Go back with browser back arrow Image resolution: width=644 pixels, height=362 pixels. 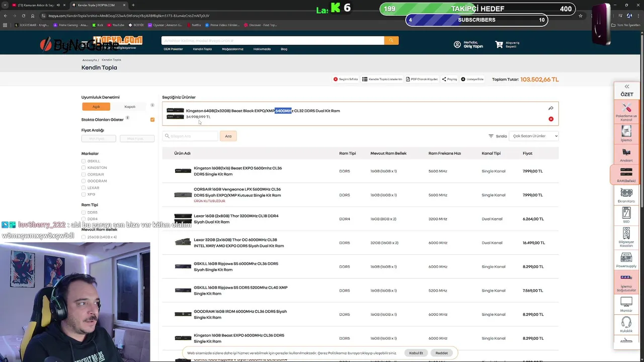click(6, 16)
